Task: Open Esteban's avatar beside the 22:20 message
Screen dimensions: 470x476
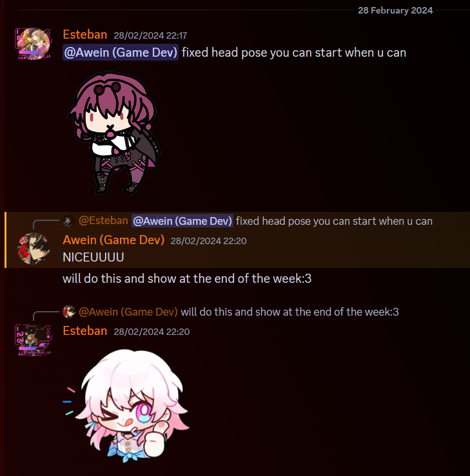Action: click(34, 340)
